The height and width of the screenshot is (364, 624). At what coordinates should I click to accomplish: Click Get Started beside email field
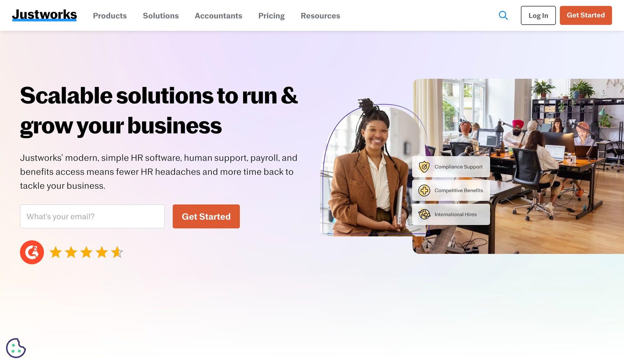(x=206, y=216)
